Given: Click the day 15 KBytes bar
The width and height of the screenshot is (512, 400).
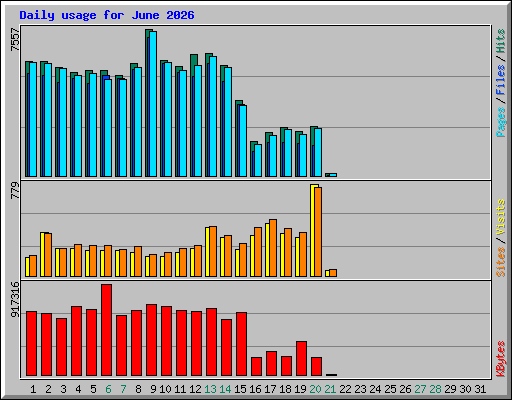Looking at the screenshot, I should (241, 344).
